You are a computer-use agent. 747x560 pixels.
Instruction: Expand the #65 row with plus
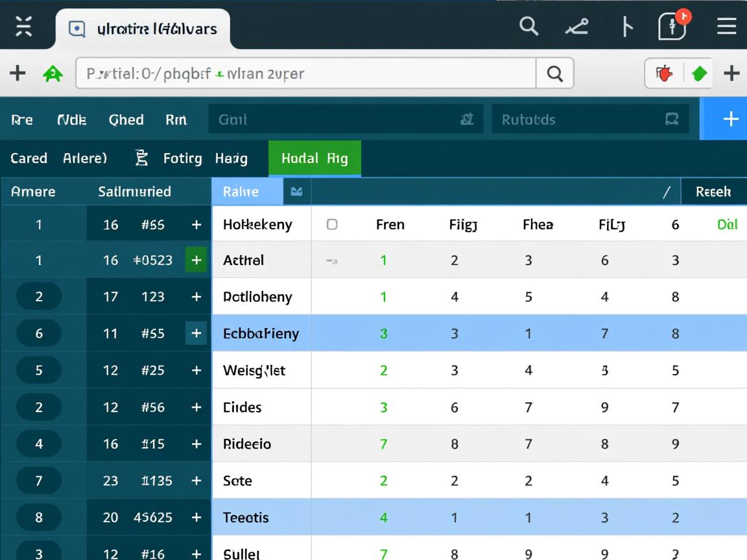pyautogui.click(x=196, y=225)
